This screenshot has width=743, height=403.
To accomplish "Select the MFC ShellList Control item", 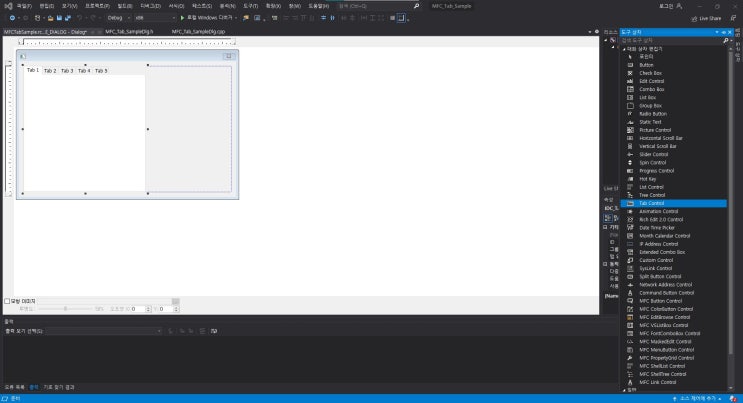I will (x=674, y=366).
